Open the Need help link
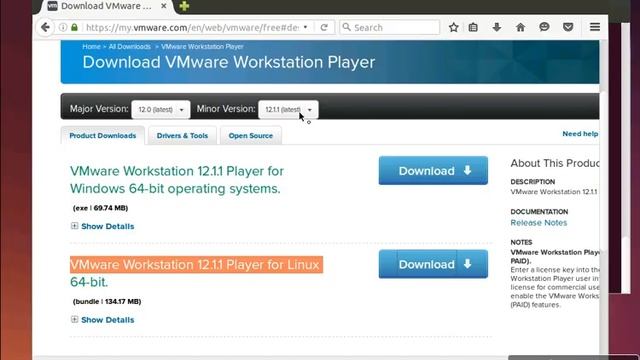Viewport: 640px width, 360px height. click(x=580, y=134)
